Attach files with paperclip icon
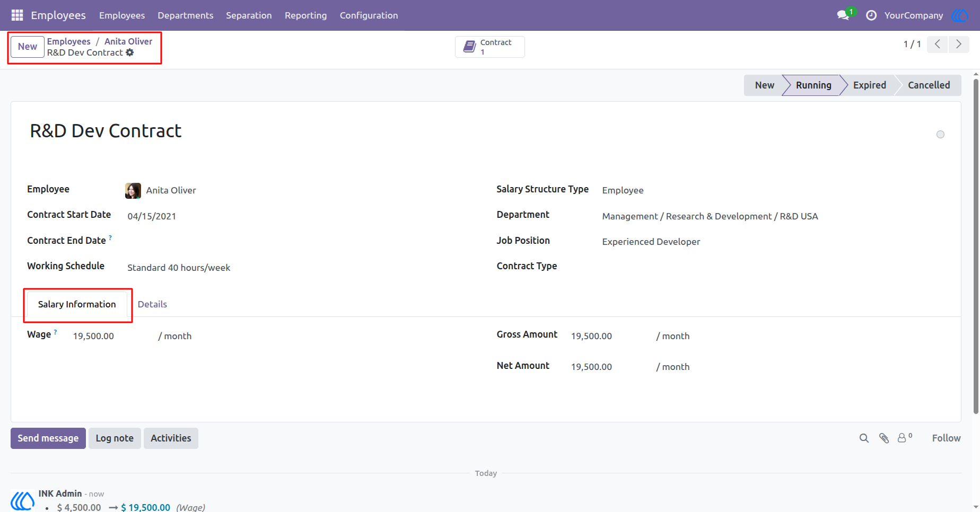 pos(884,438)
